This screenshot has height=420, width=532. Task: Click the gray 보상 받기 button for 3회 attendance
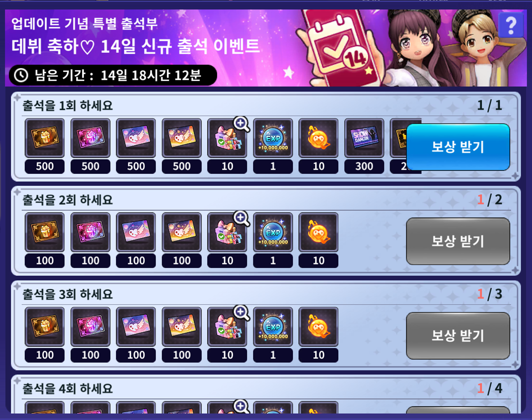458,336
